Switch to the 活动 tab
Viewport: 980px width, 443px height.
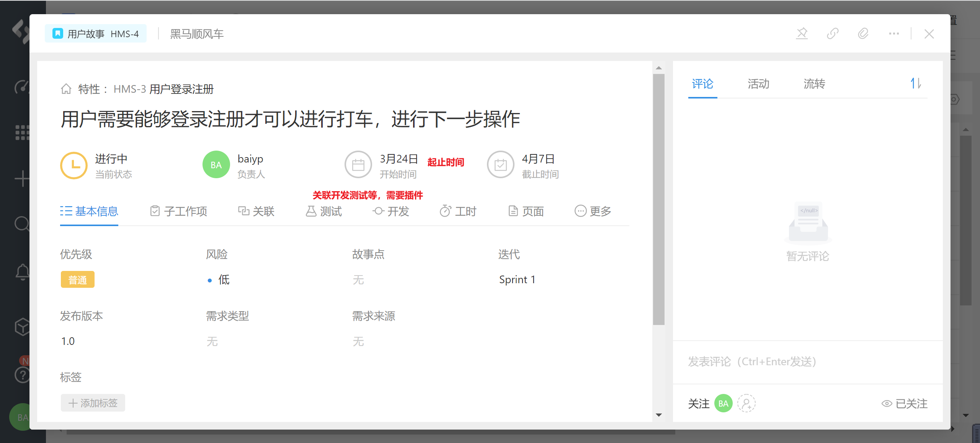coord(758,84)
